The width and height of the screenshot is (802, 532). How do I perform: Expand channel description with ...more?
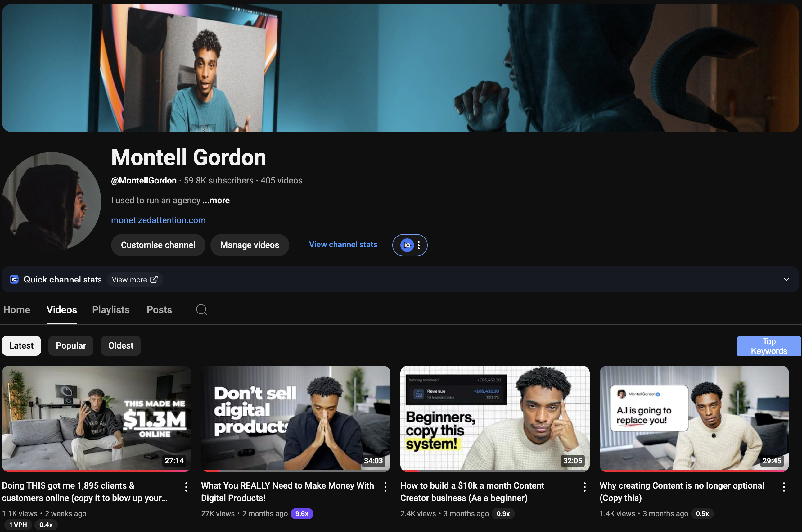[x=216, y=200]
